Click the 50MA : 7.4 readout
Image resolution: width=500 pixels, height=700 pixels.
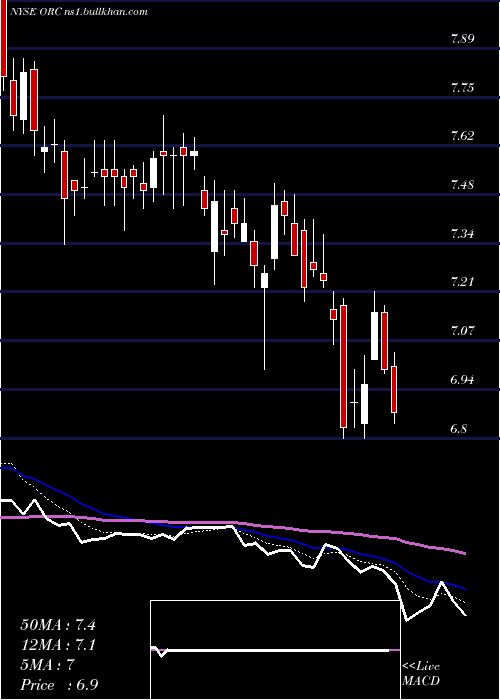[58, 625]
